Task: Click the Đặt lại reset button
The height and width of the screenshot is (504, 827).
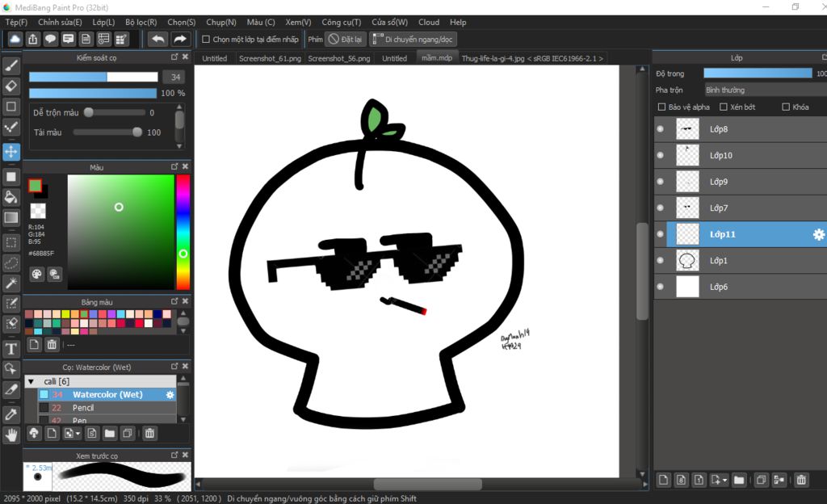Action: (x=346, y=40)
